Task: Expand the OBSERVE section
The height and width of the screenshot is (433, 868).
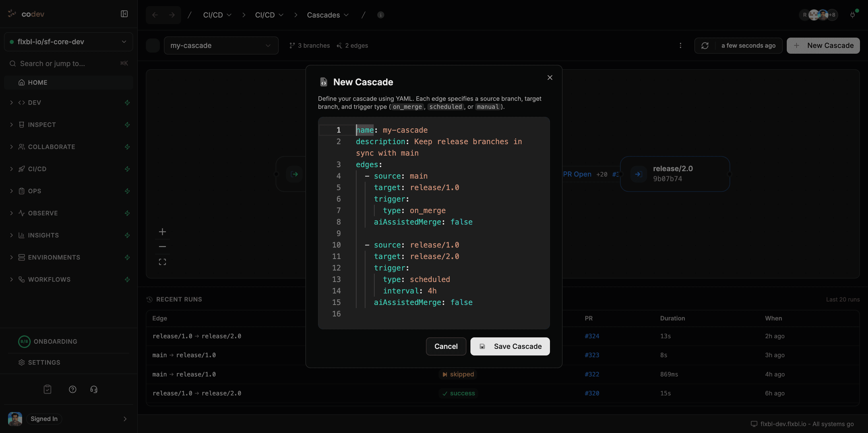Action: coord(11,213)
